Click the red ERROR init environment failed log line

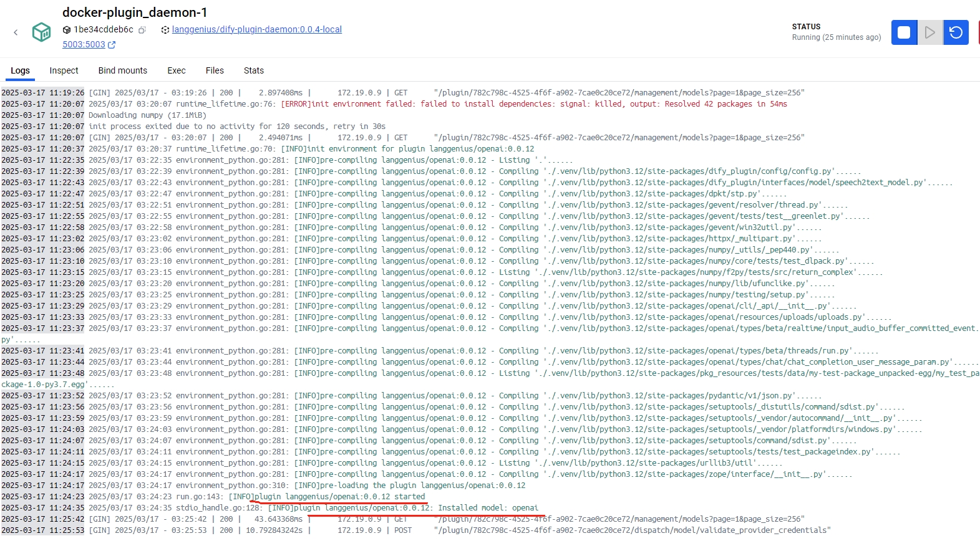pos(394,104)
